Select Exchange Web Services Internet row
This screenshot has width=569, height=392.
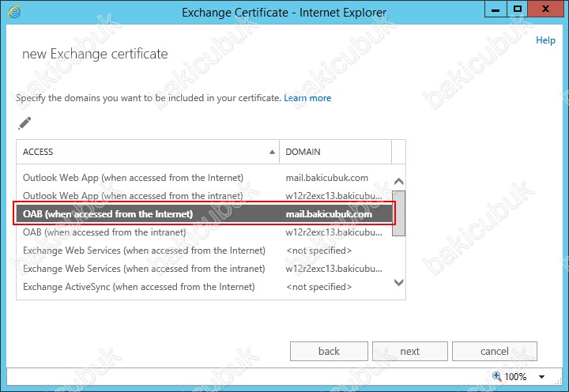204,250
